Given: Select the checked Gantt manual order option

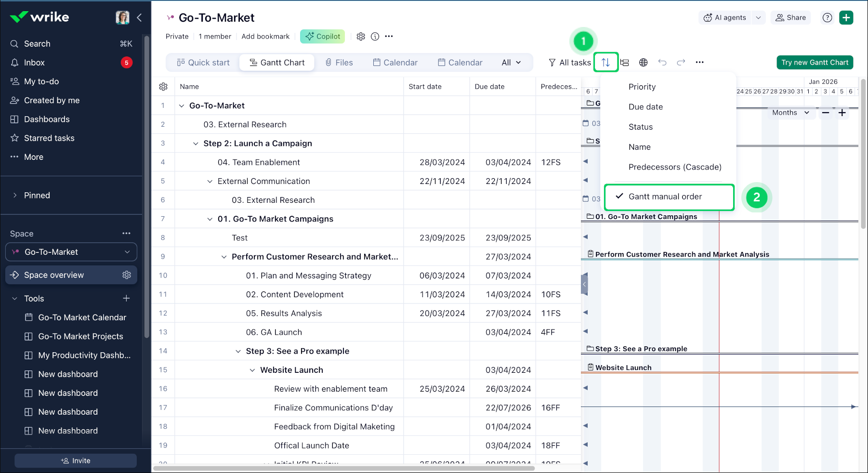Looking at the screenshot, I should [665, 197].
